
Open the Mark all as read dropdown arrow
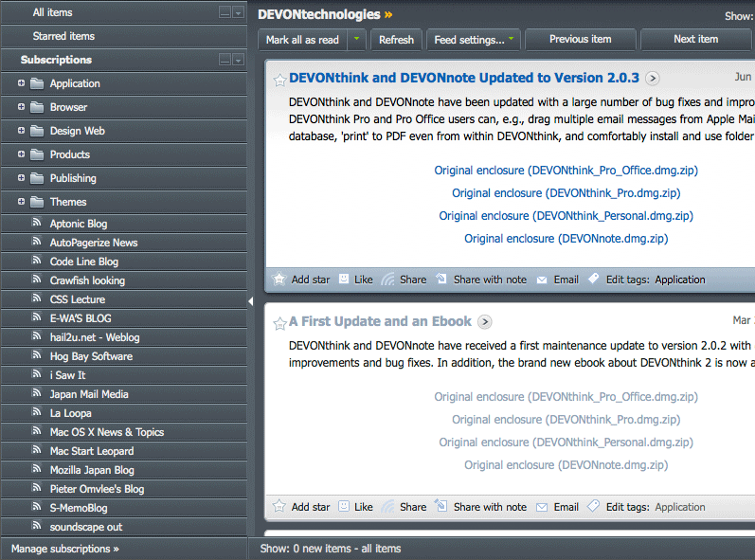pyautogui.click(x=356, y=39)
